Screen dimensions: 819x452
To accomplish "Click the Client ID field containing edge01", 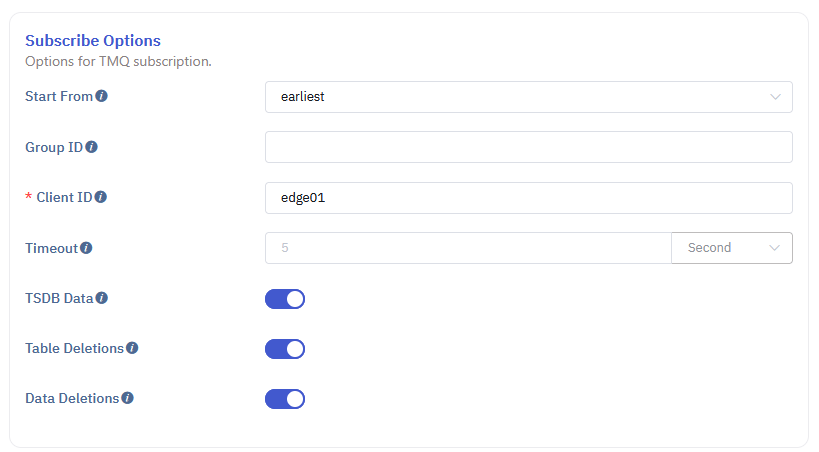I will tap(528, 198).
